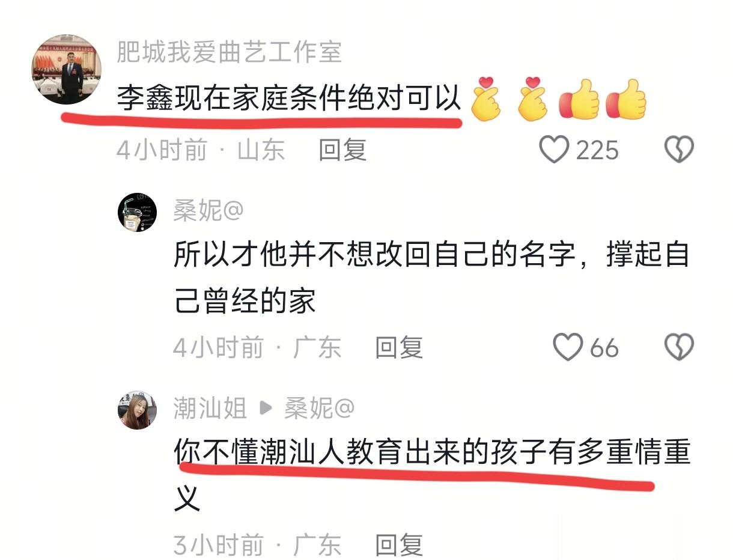
Task: Tap the reply arrow after 潮汕姐
Action: 265,409
